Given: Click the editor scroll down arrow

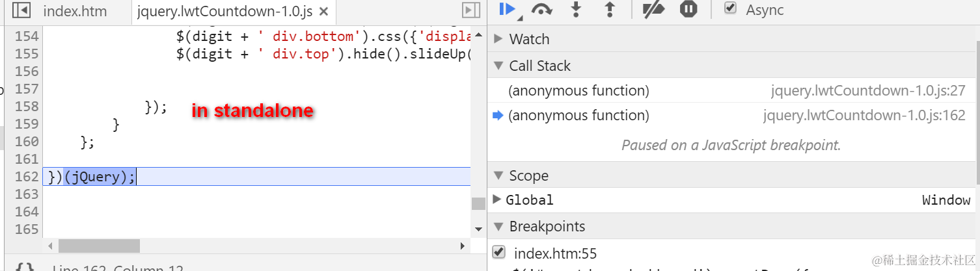Looking at the screenshot, I should (x=478, y=229).
